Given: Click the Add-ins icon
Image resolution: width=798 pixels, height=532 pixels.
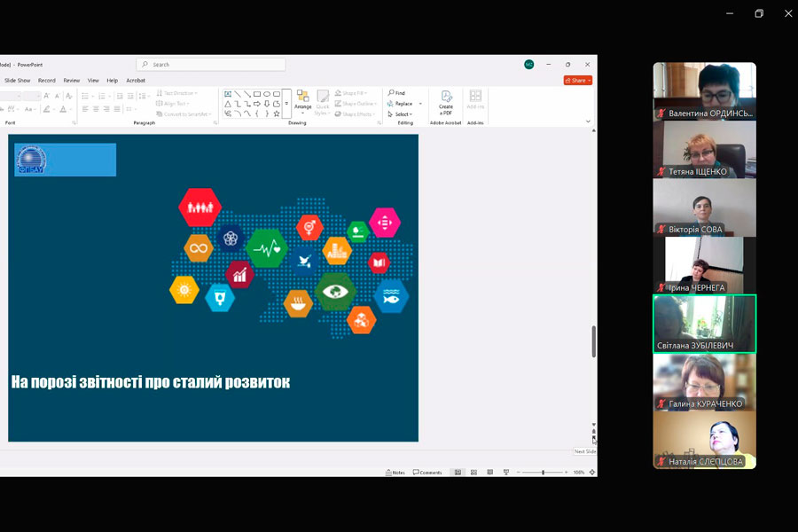Looking at the screenshot, I should (x=475, y=97).
